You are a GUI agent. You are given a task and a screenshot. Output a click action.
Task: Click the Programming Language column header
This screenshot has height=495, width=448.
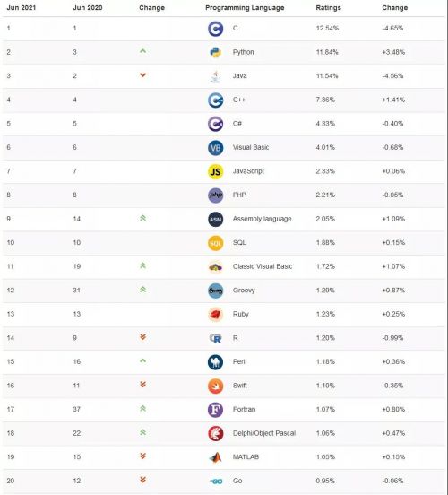click(x=245, y=7)
